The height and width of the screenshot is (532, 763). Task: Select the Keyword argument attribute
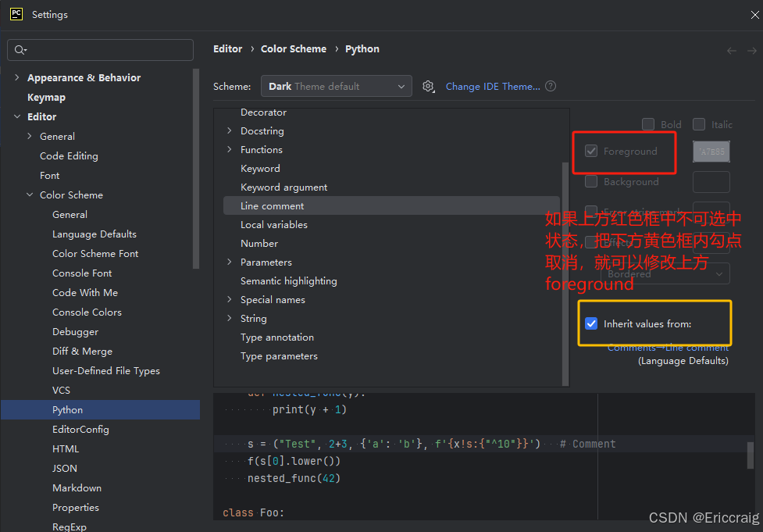(283, 187)
